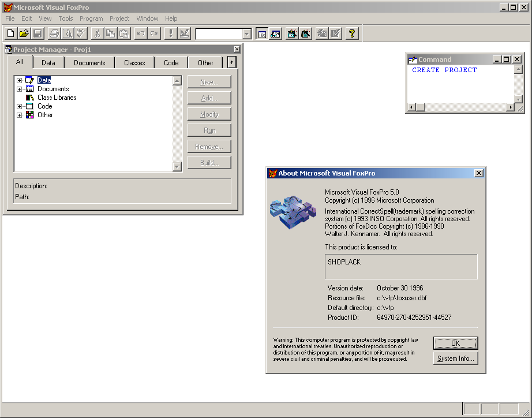Switch to the Other tab
Viewport: 532px width, 418px height.
205,63
